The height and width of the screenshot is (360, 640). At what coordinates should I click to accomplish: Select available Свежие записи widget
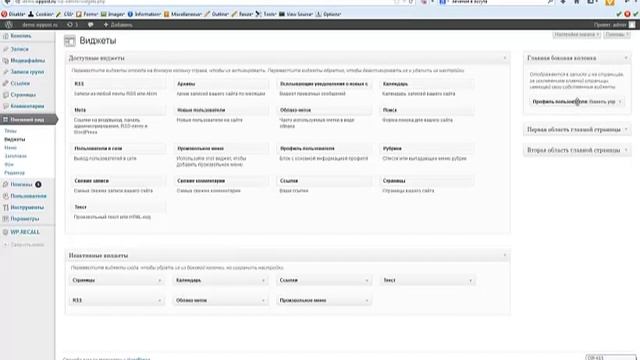pyautogui.click(x=119, y=180)
